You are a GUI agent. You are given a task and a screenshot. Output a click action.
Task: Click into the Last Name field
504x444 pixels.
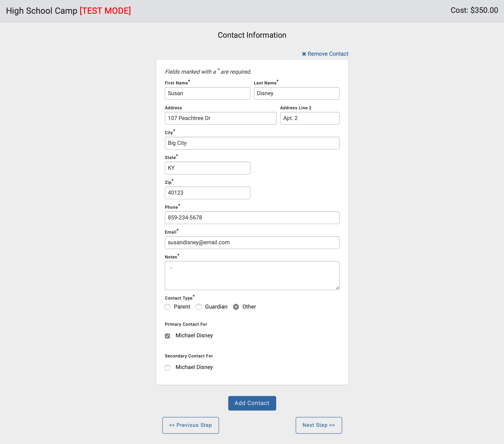[296, 93]
